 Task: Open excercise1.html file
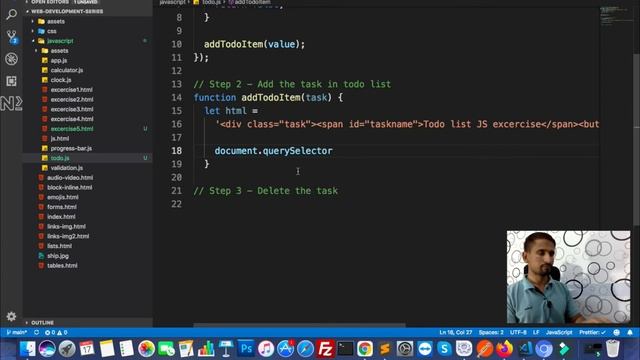click(x=71, y=90)
